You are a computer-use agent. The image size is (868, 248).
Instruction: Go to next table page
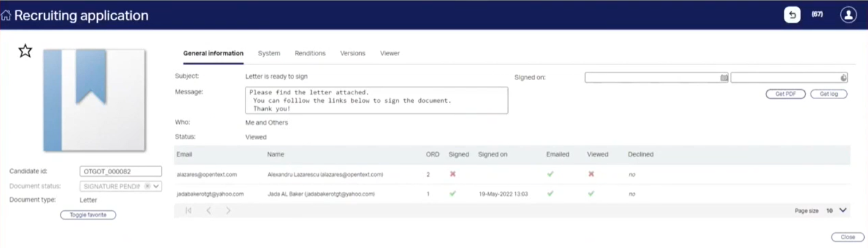(228, 210)
